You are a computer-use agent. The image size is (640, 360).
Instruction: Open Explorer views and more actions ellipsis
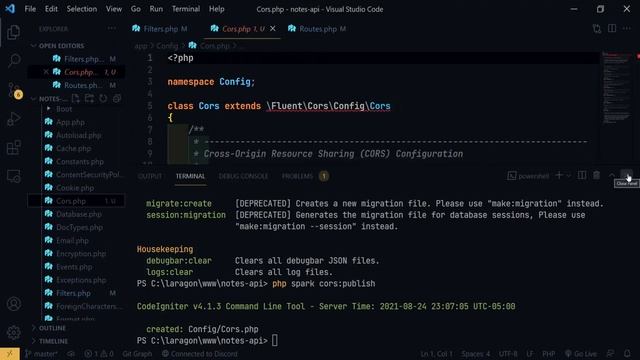[x=111, y=29]
